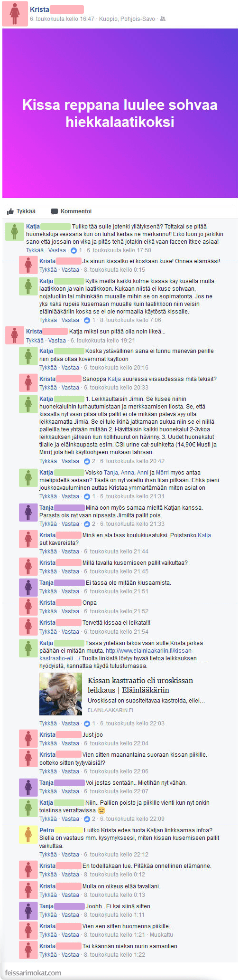Click Vastaa under Petra's comment
Screen dimensions: 239x980
(70, 855)
